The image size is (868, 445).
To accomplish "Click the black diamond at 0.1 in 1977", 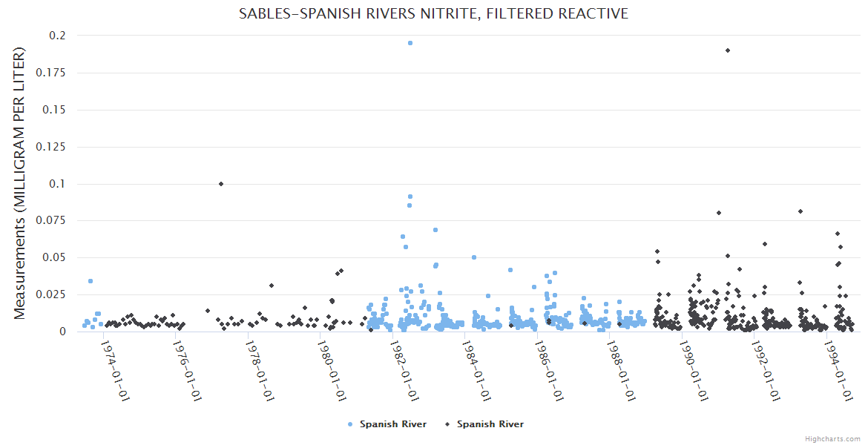I will coord(221,184).
